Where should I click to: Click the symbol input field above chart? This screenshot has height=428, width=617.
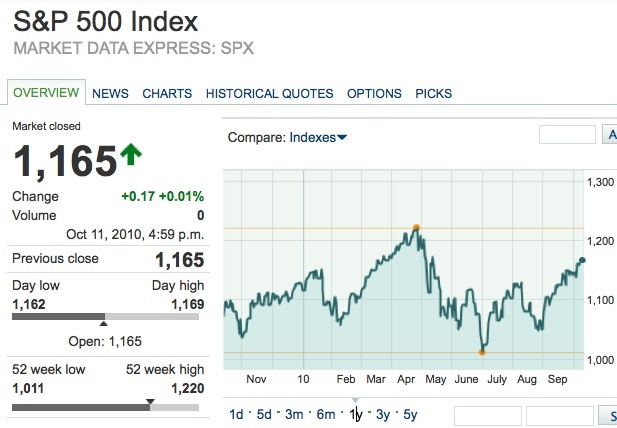pyautogui.click(x=567, y=135)
